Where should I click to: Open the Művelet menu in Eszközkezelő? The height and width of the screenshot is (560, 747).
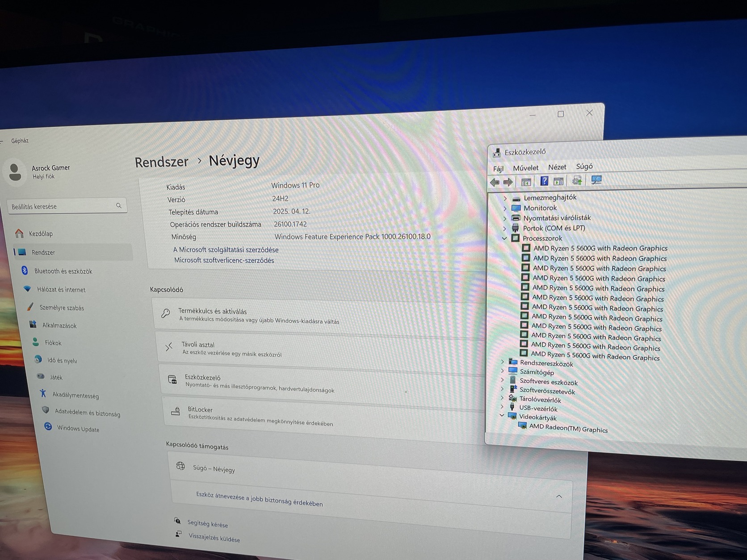click(525, 168)
